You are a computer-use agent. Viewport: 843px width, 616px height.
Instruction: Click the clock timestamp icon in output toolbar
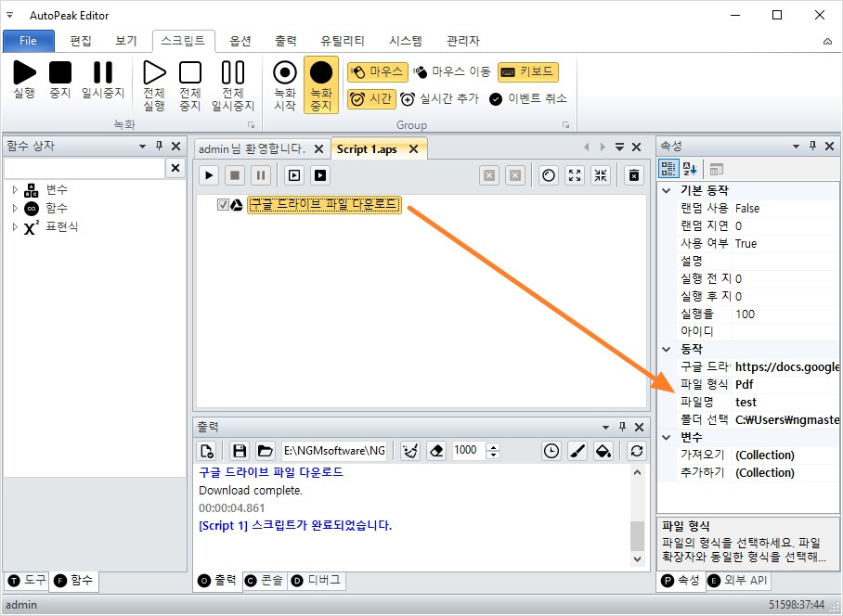pyautogui.click(x=551, y=451)
